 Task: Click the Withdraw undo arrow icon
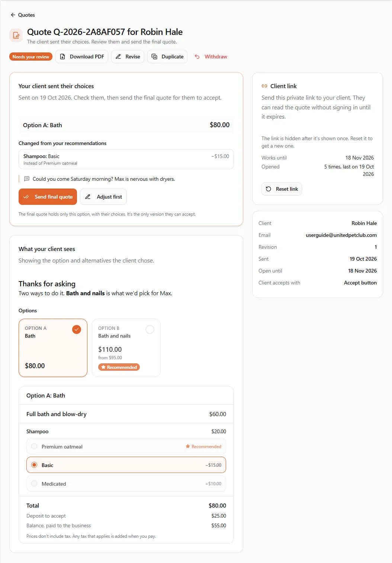(x=197, y=57)
